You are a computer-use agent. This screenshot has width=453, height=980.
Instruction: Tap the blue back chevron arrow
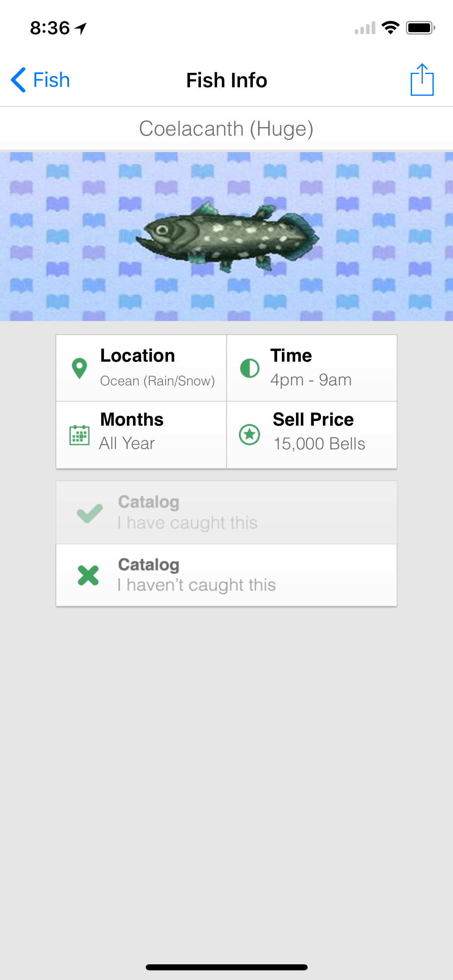coord(19,80)
